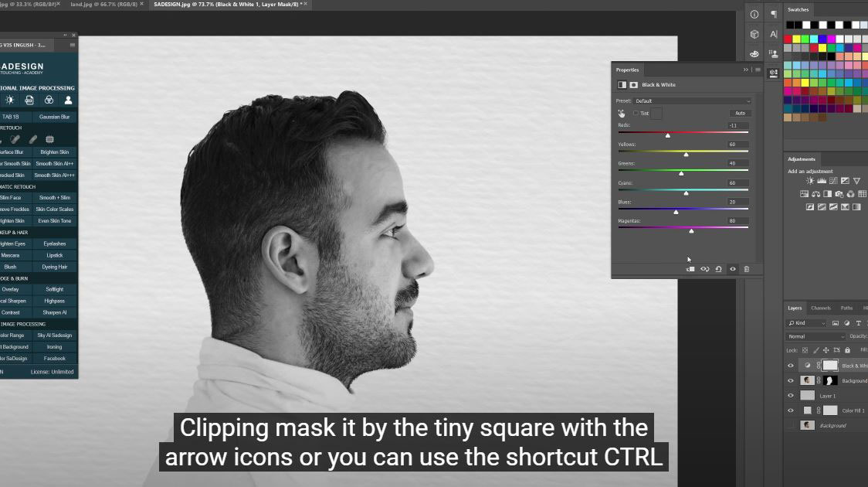Filter layers by type layers
Screen dimensions: 868x487
coord(859,323)
